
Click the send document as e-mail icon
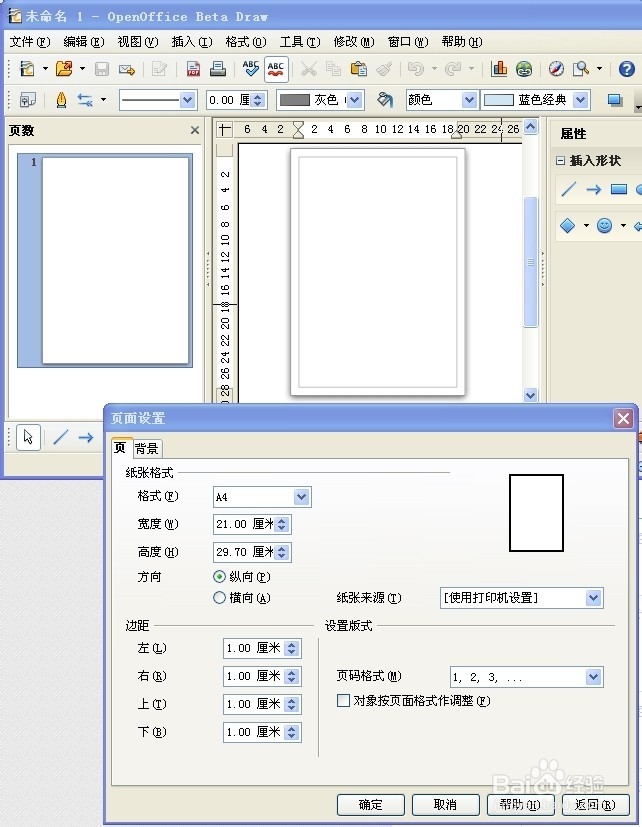127,69
